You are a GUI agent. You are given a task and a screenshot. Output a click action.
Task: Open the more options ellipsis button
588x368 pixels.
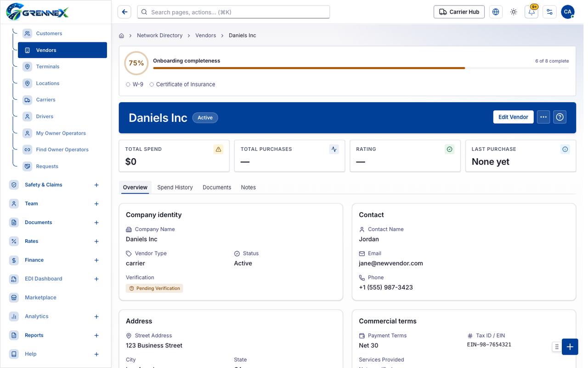click(543, 117)
